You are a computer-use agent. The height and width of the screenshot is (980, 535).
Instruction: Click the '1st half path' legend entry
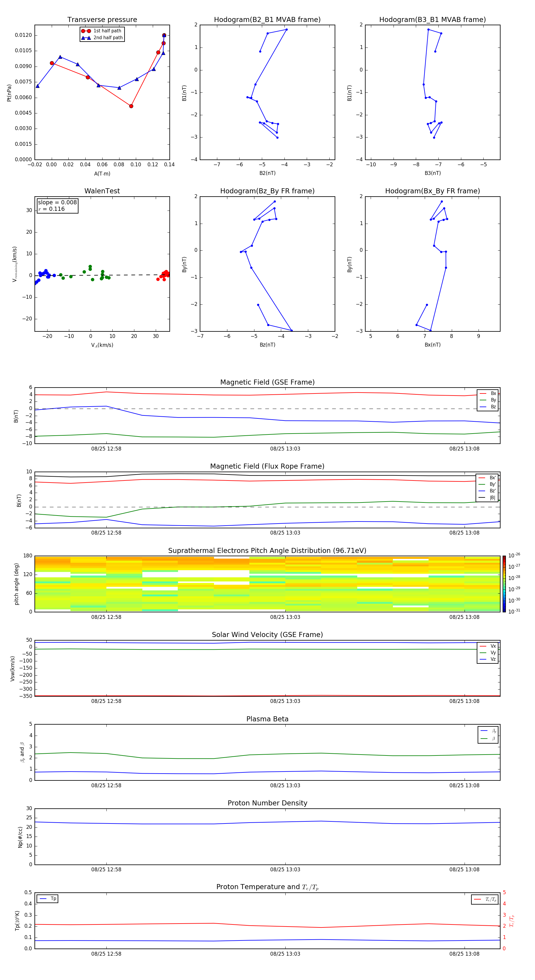point(103,31)
